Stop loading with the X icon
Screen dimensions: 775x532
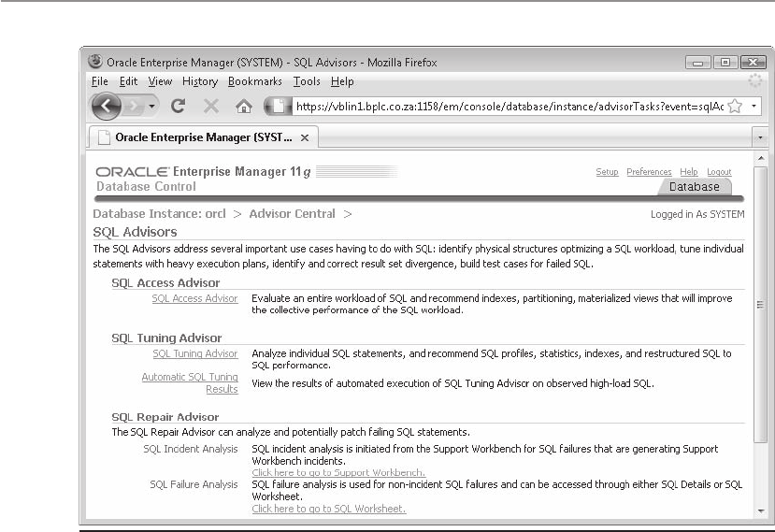[211, 106]
